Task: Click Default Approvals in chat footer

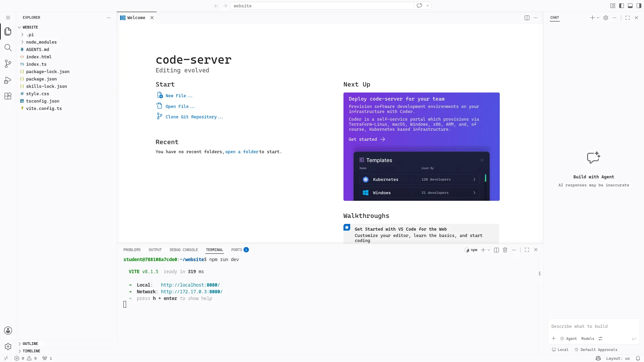Action: click(x=596, y=350)
